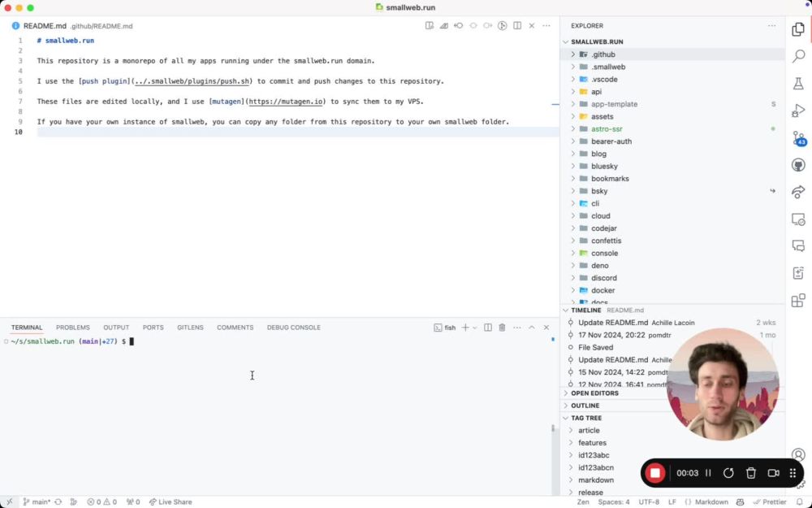The width and height of the screenshot is (812, 508).
Task: Open editor More Actions ellipsis
Action: (546, 25)
